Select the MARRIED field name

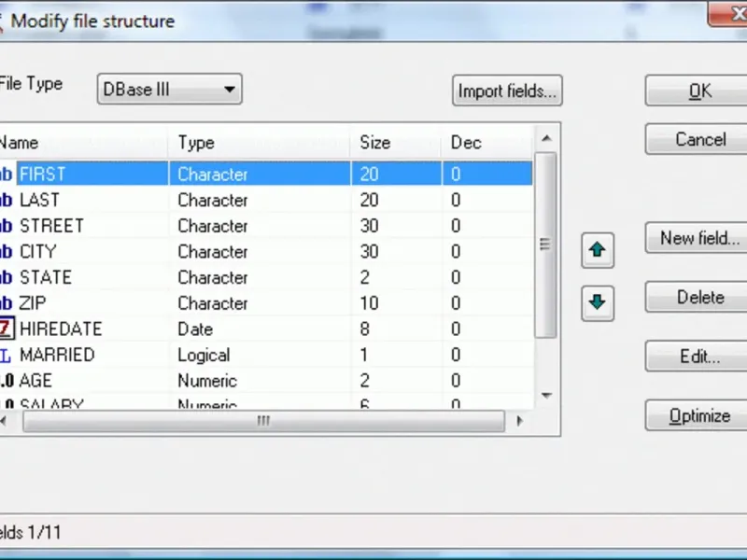pyautogui.click(x=57, y=355)
